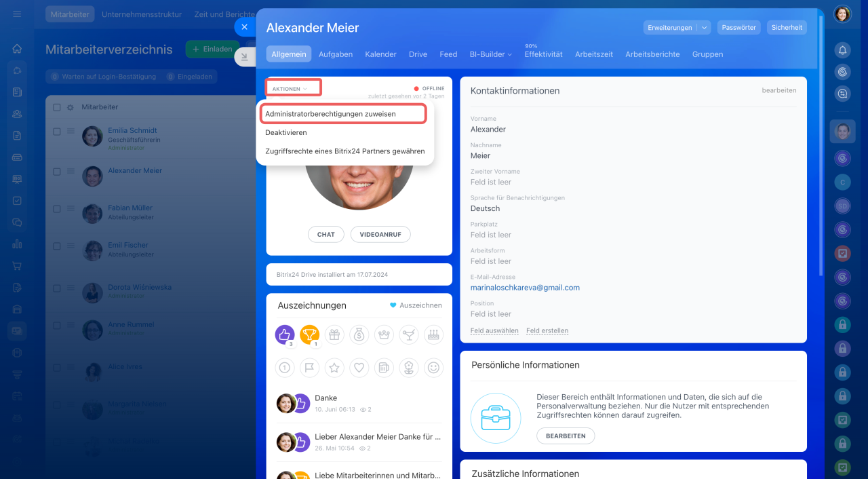Screen dimensions: 868x479
Task: Choose the beer mug award icon
Action: [384, 368]
